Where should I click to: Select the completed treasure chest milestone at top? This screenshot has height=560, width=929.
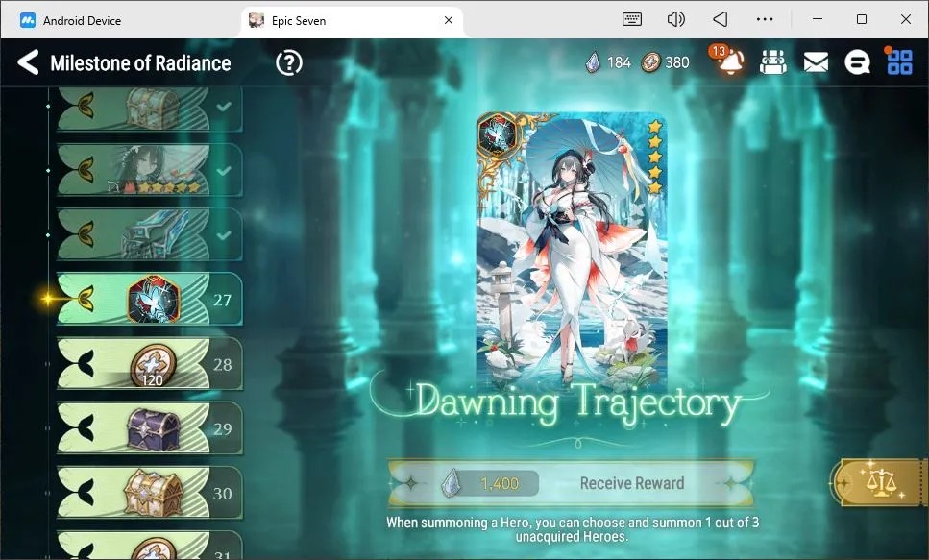pyautogui.click(x=149, y=110)
